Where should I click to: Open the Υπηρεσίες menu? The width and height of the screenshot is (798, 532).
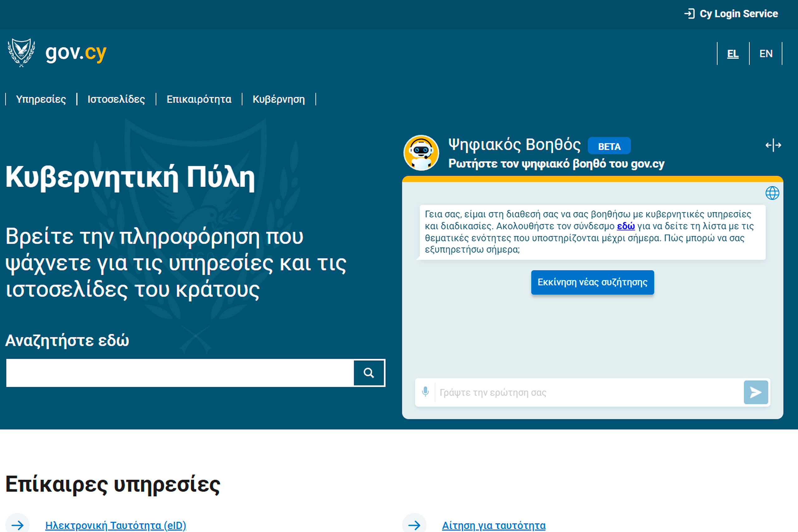tap(41, 99)
